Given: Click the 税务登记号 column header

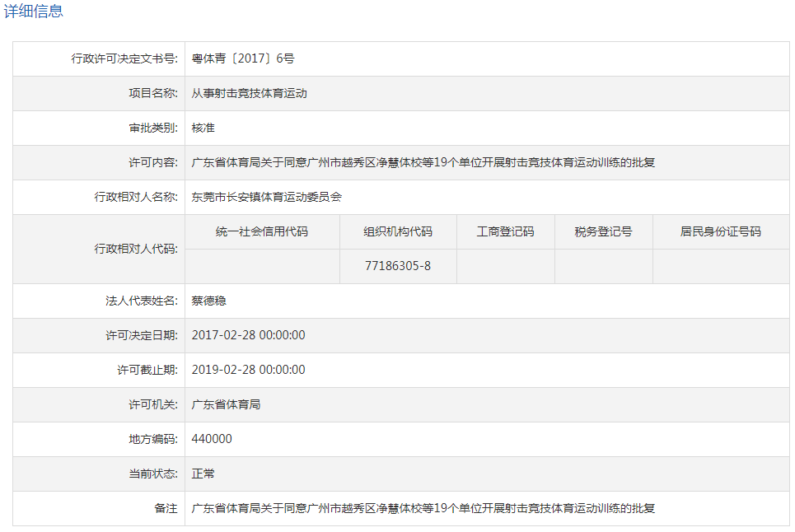Looking at the screenshot, I should (603, 232).
